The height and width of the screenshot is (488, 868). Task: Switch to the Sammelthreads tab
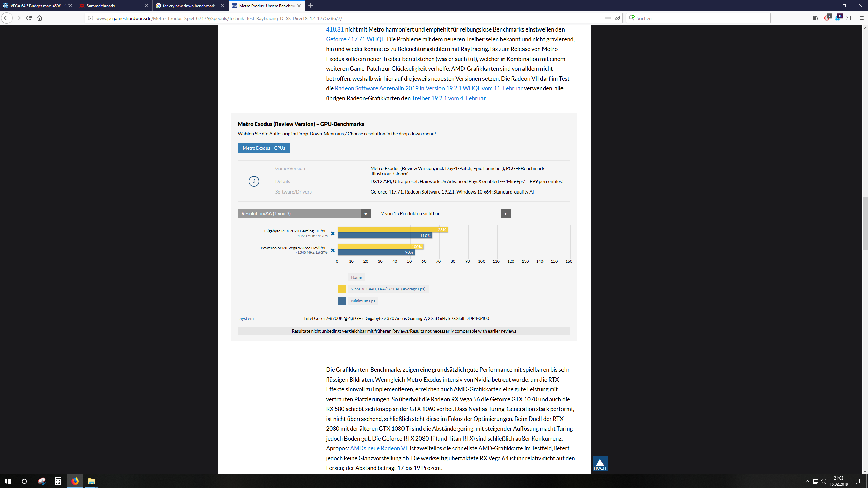click(114, 6)
